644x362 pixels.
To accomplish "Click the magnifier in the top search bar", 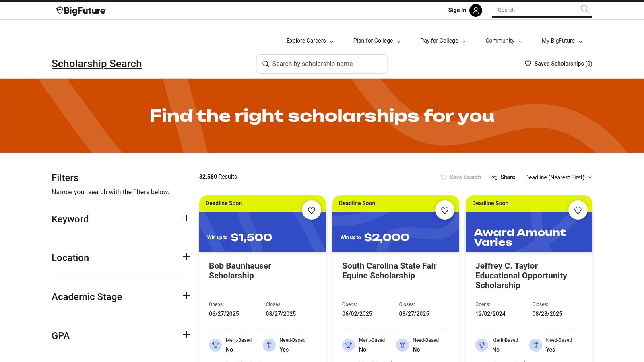I will 584,9.
